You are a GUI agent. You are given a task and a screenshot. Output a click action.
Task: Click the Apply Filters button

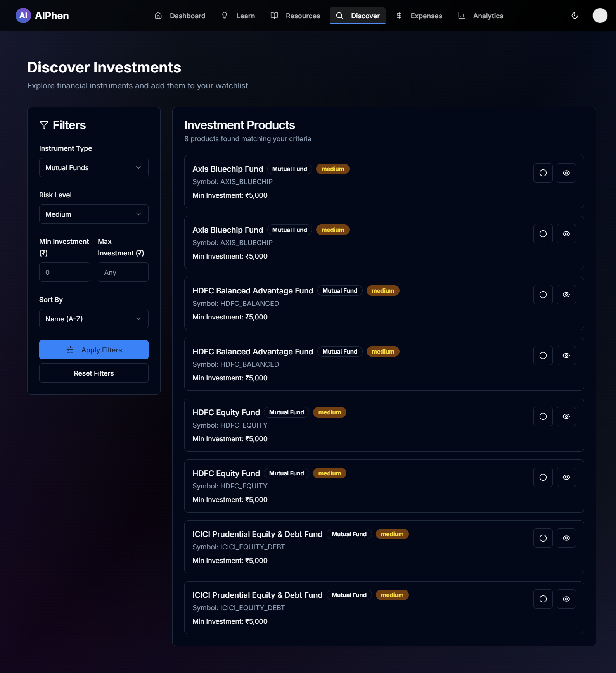click(94, 350)
